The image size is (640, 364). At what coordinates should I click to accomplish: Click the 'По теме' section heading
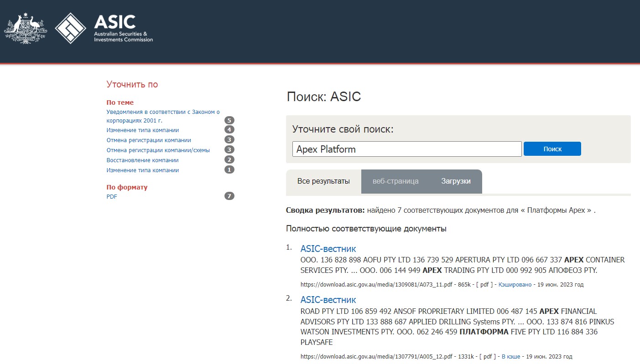120,103
